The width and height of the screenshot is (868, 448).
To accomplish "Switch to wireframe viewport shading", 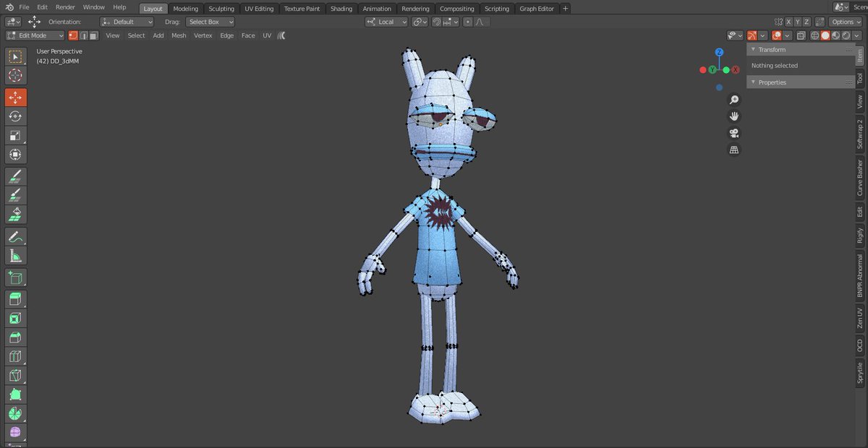I will coord(815,35).
